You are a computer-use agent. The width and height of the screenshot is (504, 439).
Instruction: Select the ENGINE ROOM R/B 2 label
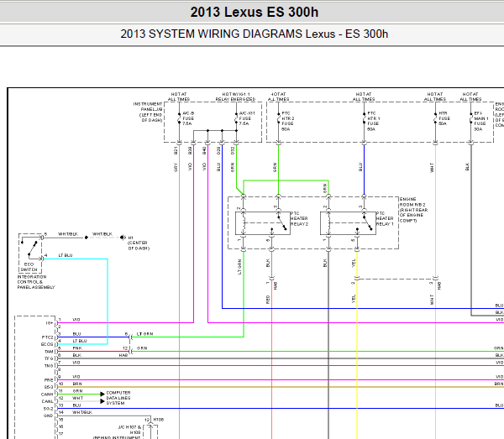point(413,210)
